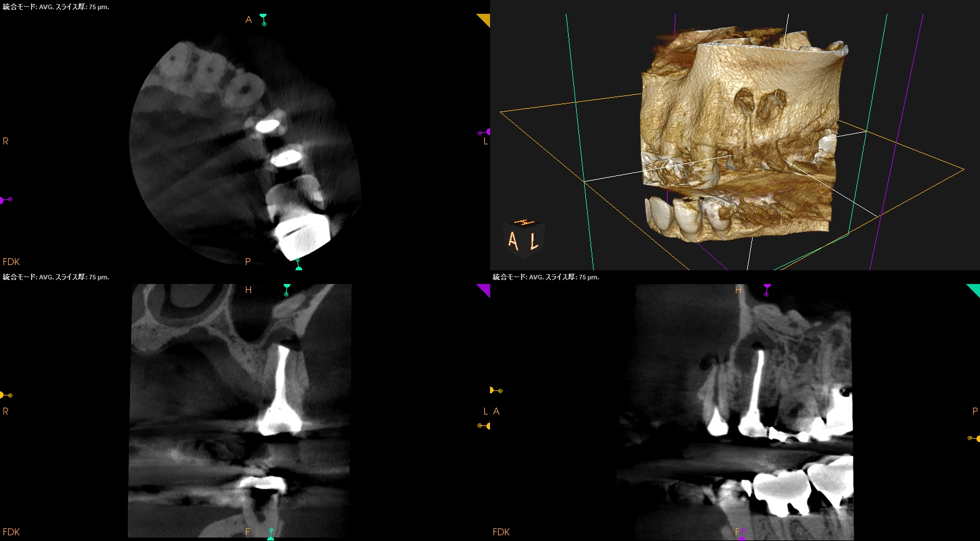980x541 pixels.
Task: Select the green corner triangle in sagittal view
Action: [974, 289]
